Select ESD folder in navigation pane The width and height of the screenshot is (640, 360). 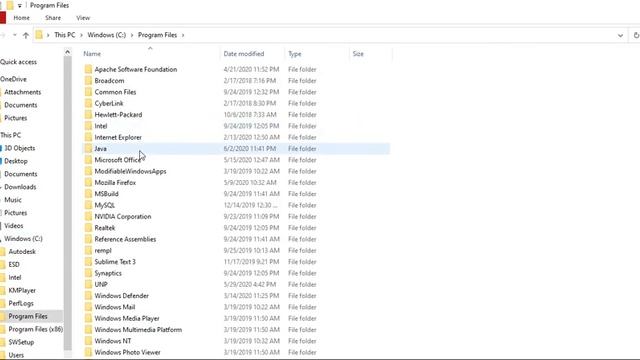(x=14, y=264)
